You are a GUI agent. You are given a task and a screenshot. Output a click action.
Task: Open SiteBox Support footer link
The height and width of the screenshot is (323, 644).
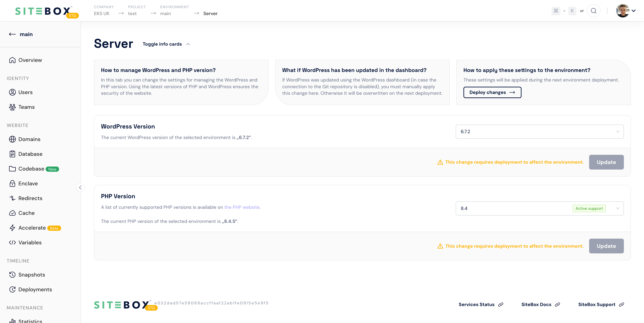tap(601, 305)
